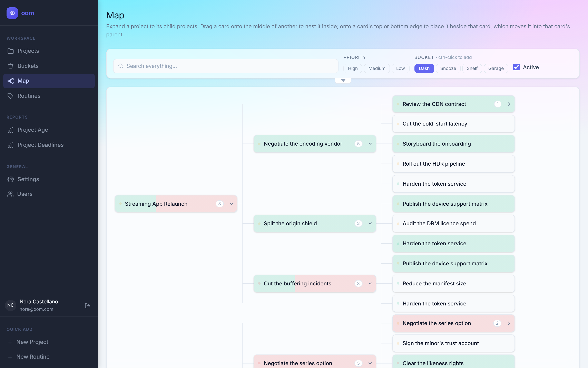The width and height of the screenshot is (588, 368).
Task: Add a New Routine
Action: (x=49, y=357)
